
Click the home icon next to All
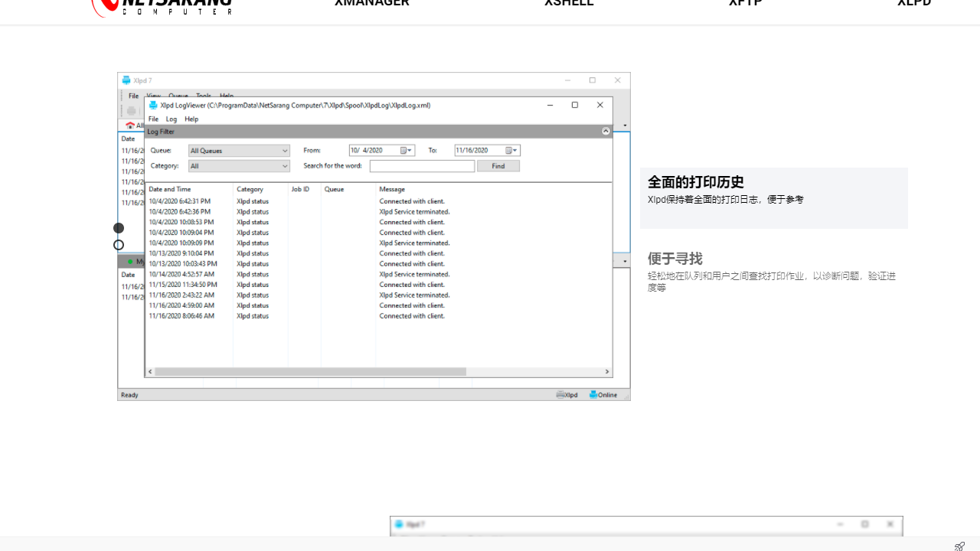(x=129, y=124)
